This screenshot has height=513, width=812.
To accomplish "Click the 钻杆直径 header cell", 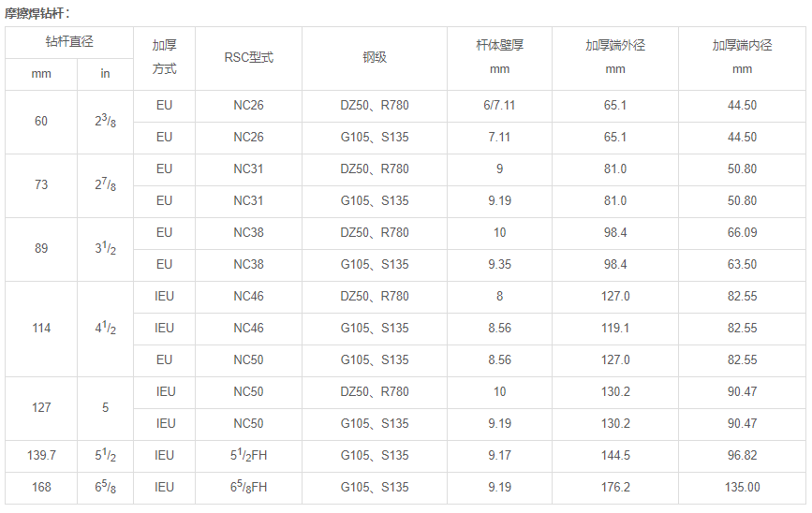I will (x=69, y=42).
